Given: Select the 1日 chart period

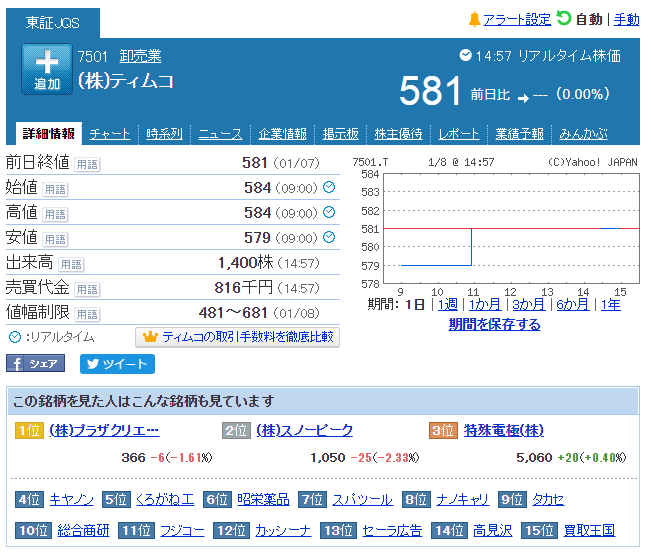Looking at the screenshot, I should (415, 305).
